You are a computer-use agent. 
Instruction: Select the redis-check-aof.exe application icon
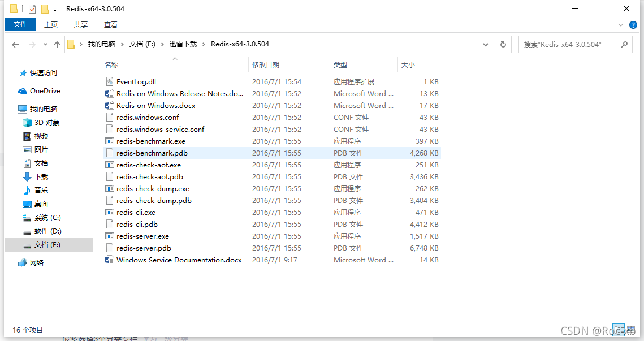click(x=110, y=165)
